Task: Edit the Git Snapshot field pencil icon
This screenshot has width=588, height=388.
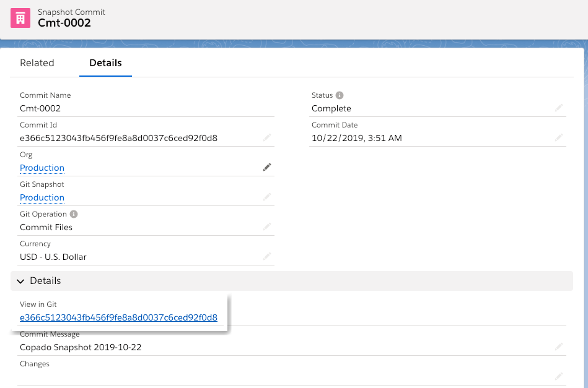Action: tap(267, 197)
